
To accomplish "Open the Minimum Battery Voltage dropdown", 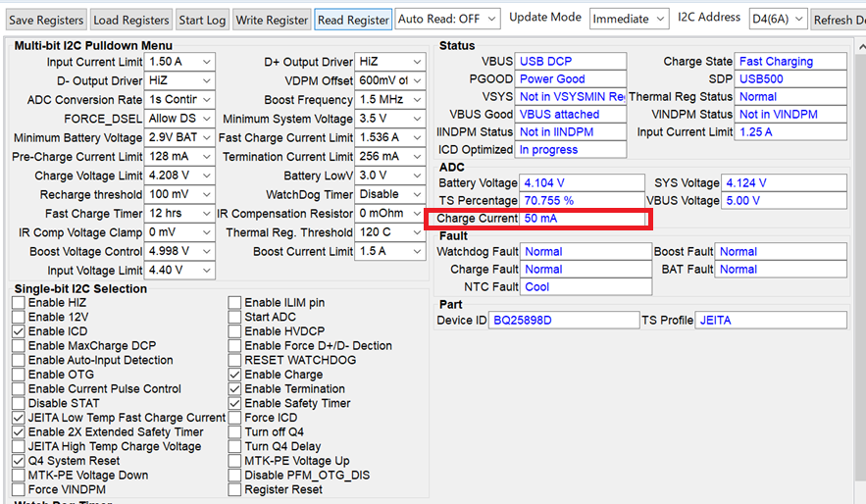I will 180,137.
